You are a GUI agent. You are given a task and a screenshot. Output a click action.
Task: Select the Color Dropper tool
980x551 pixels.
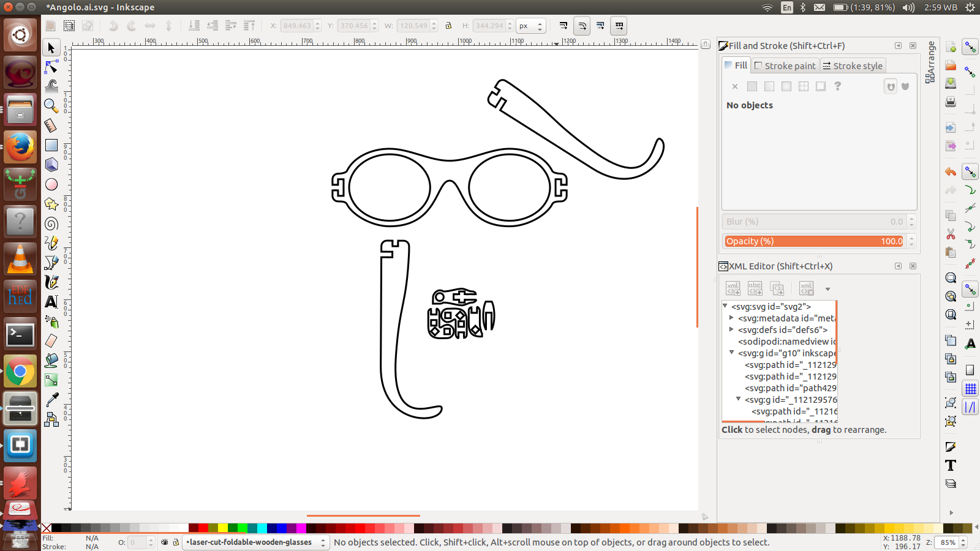point(51,400)
